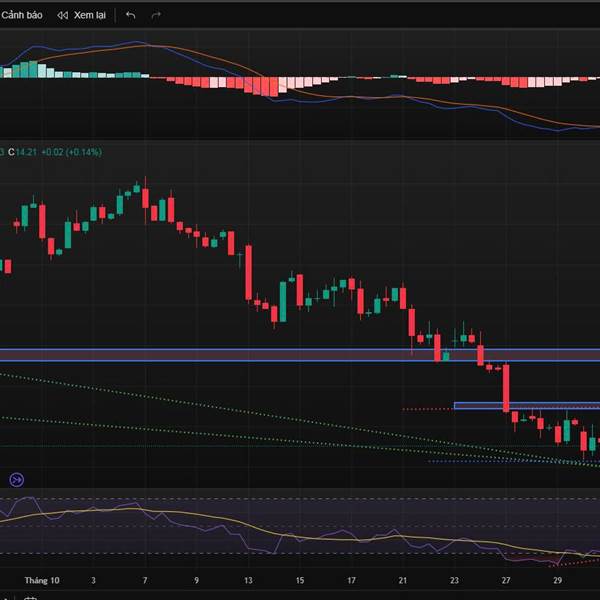Click the closing price 14.21 value

(x=26, y=152)
